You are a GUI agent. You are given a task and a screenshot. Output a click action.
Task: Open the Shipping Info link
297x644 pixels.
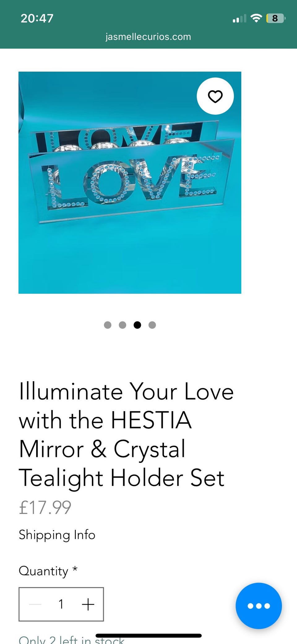57,535
